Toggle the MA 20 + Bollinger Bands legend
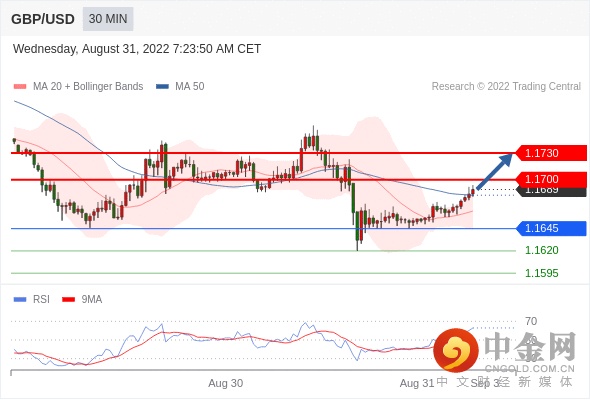The width and height of the screenshot is (590, 400). coord(78,87)
